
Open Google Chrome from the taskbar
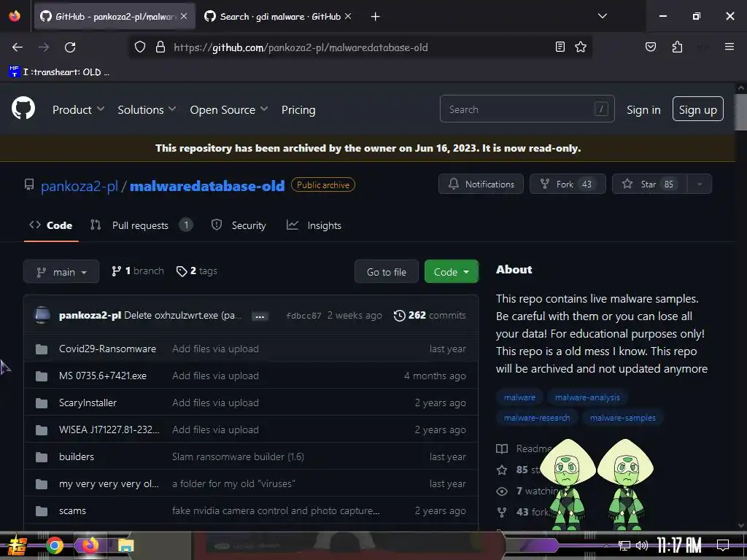pos(55,545)
